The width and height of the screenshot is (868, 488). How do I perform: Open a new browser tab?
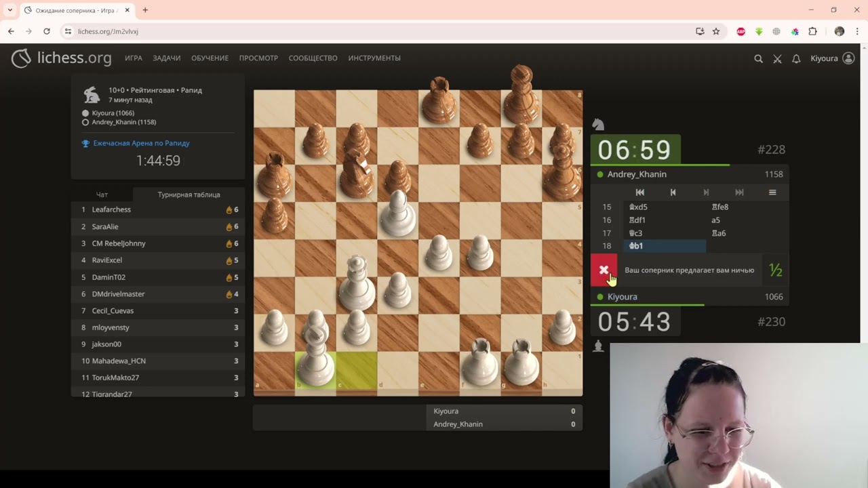[145, 10]
